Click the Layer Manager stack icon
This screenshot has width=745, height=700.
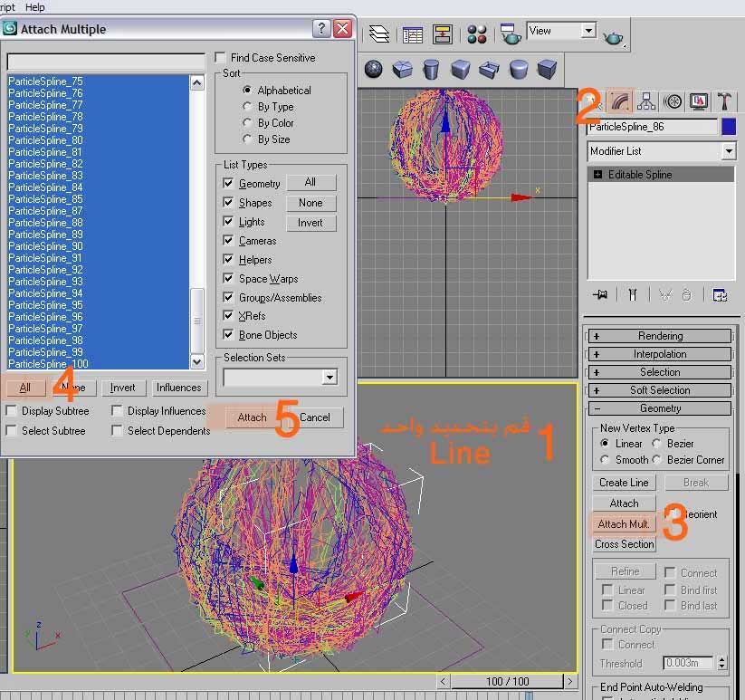pyautogui.click(x=379, y=34)
